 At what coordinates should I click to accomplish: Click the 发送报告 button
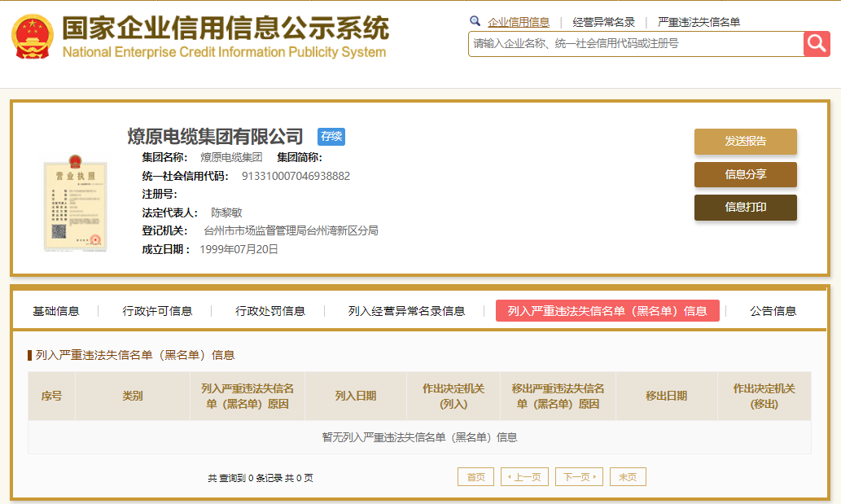point(746,142)
